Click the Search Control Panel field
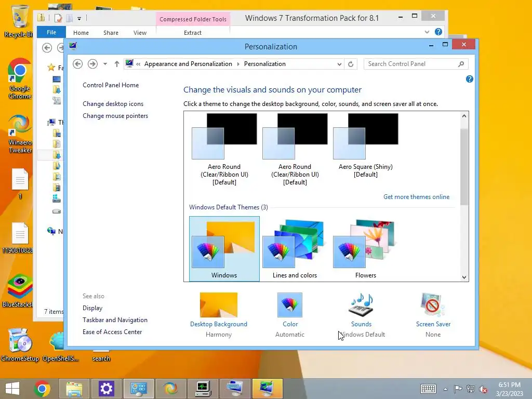The height and width of the screenshot is (399, 532). (x=416, y=64)
